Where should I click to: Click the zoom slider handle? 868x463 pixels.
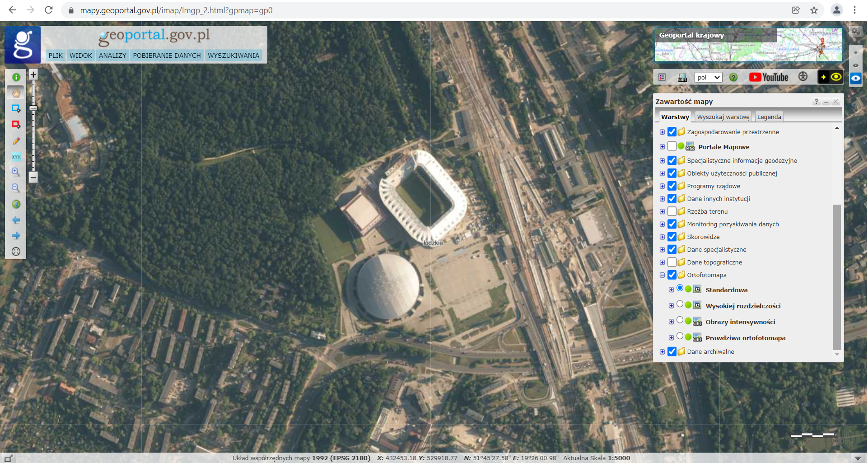point(33,108)
